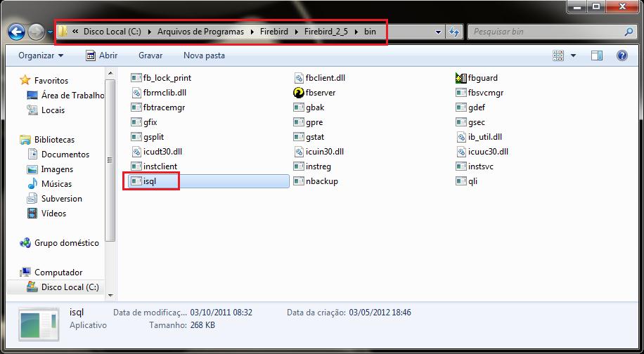Open the Organizar menu

pyautogui.click(x=41, y=55)
